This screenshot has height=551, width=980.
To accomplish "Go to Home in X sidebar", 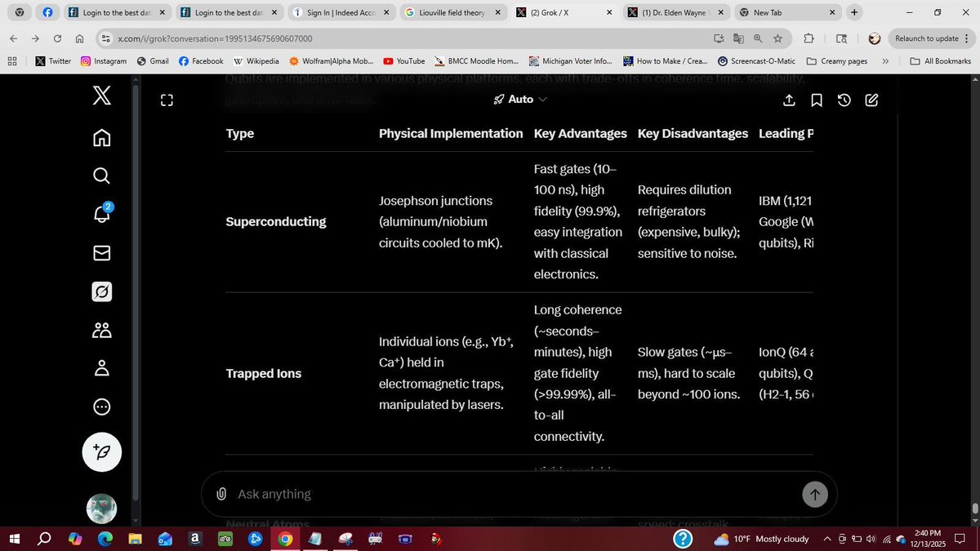I will pos(101,137).
